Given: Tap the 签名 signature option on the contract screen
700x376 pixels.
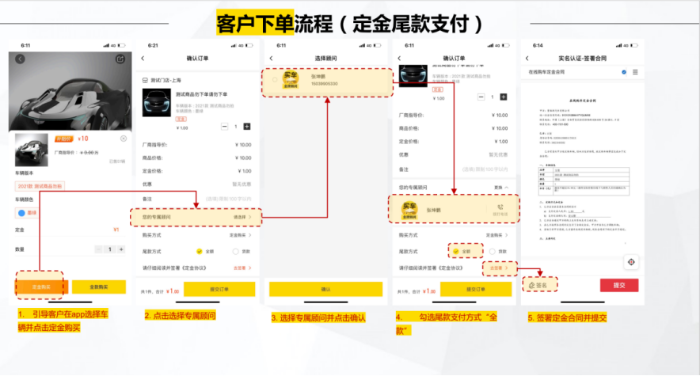Looking at the screenshot, I should (540, 284).
